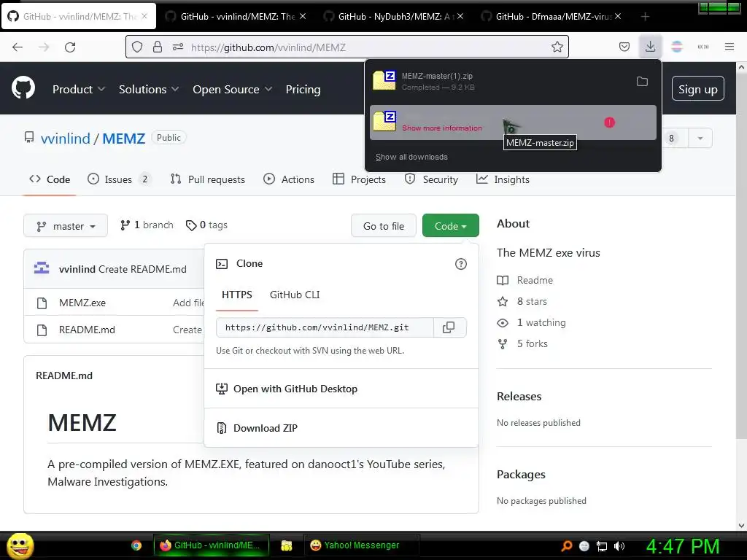Open the Firefox hamburger menu
The image size is (747, 560).
click(729, 47)
